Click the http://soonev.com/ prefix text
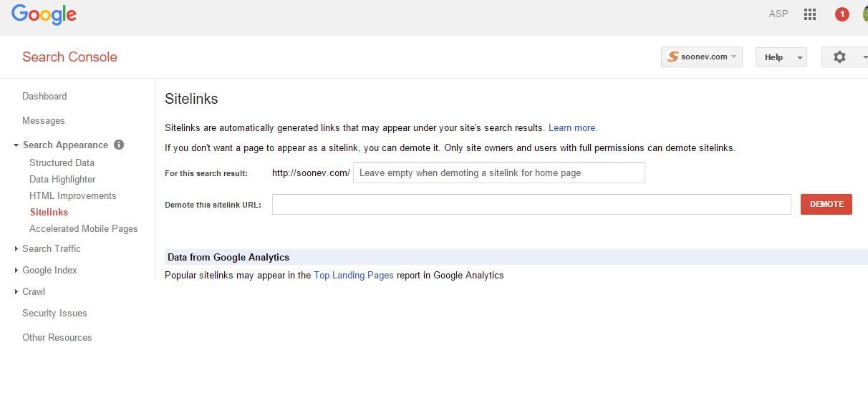This screenshot has width=868, height=403. coord(311,173)
